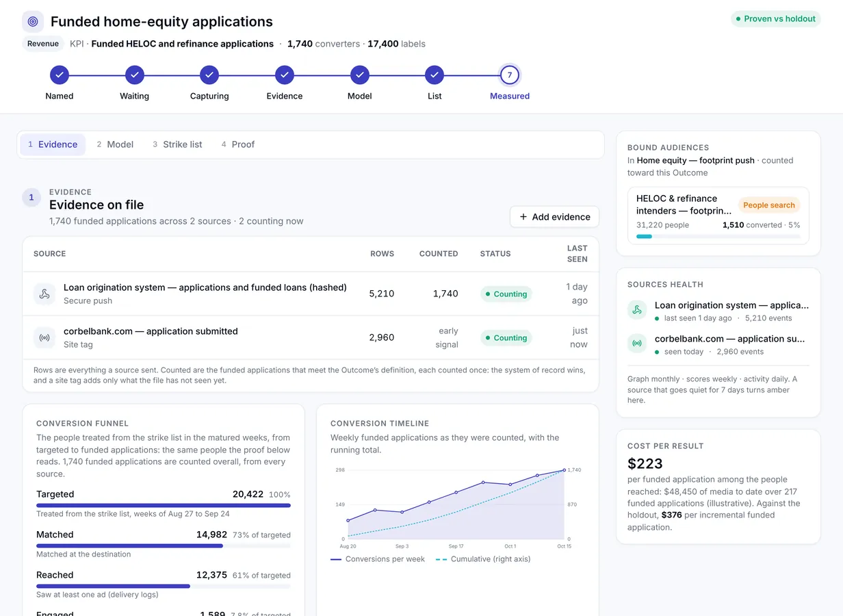Click the 5,210 rows value
This screenshot has height=616, width=843.
pos(382,294)
